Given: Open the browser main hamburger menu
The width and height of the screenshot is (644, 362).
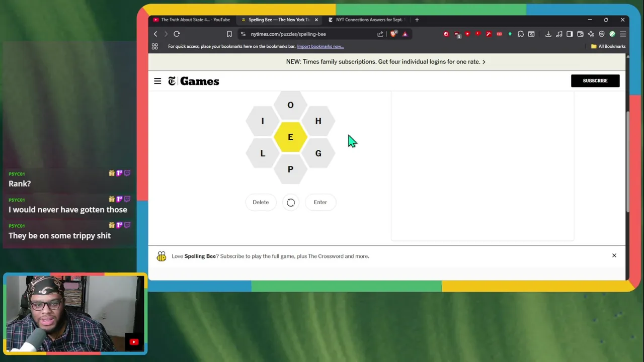Looking at the screenshot, I should pyautogui.click(x=623, y=34).
